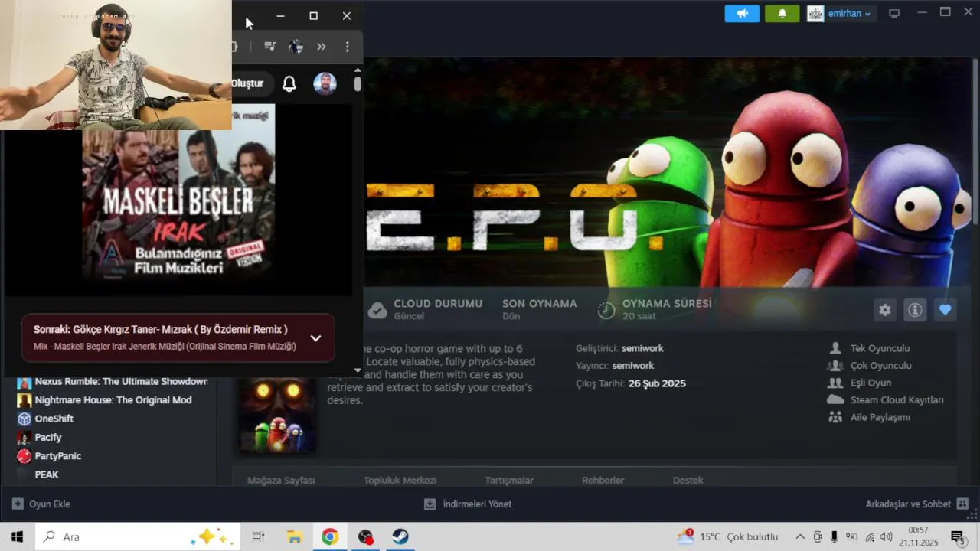Click the Steam Cloud Kayıtları link
Screen dimensions: 980x551
[x=897, y=400]
